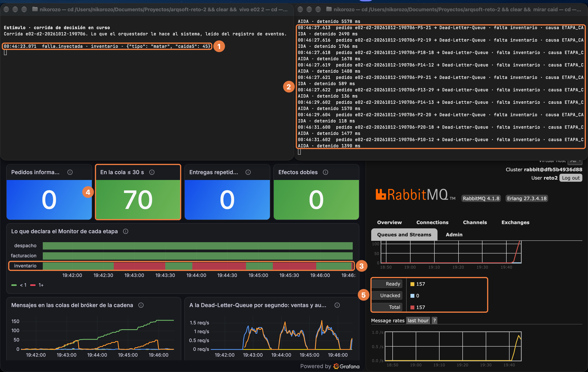Click the 70 value in En la cola panel
The height and width of the screenshot is (372, 588).
tap(138, 200)
